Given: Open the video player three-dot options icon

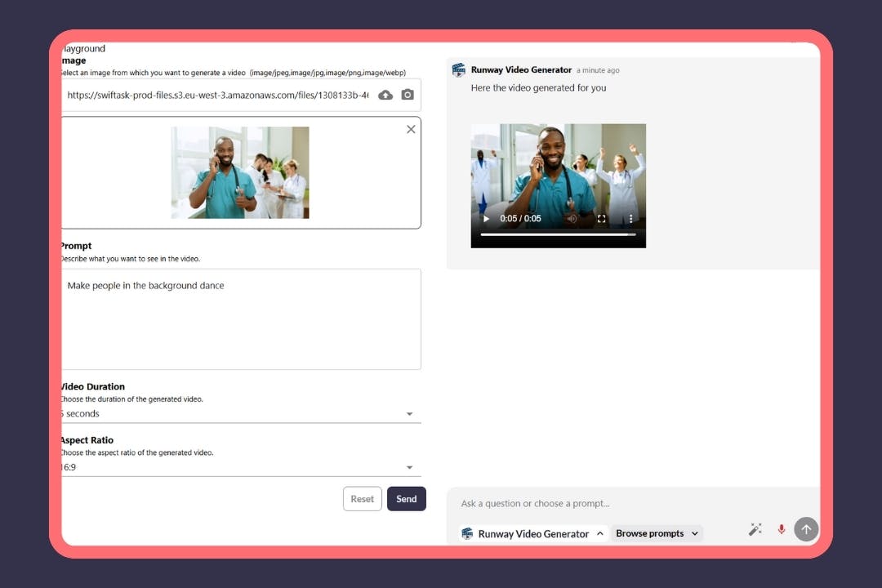Looking at the screenshot, I should click(x=630, y=219).
